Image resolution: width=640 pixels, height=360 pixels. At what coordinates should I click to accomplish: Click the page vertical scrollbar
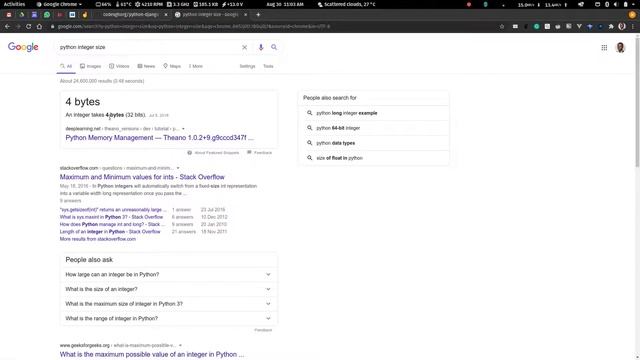(x=637, y=102)
